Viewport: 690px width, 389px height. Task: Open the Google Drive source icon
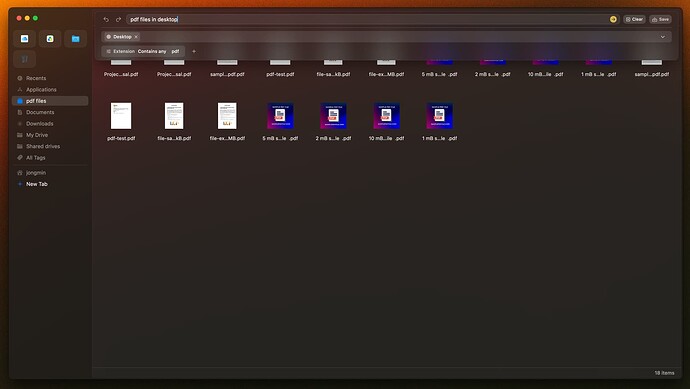click(x=50, y=39)
